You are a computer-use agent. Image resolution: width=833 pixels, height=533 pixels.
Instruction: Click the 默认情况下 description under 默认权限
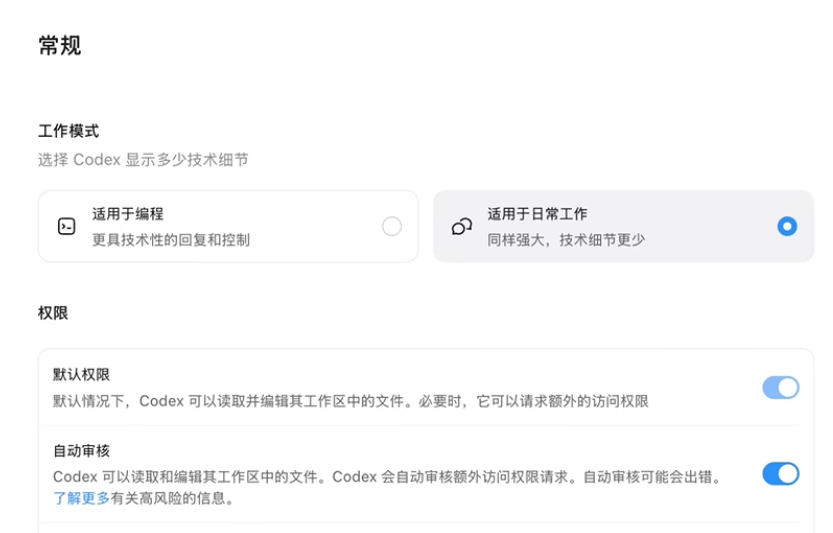[x=351, y=401]
